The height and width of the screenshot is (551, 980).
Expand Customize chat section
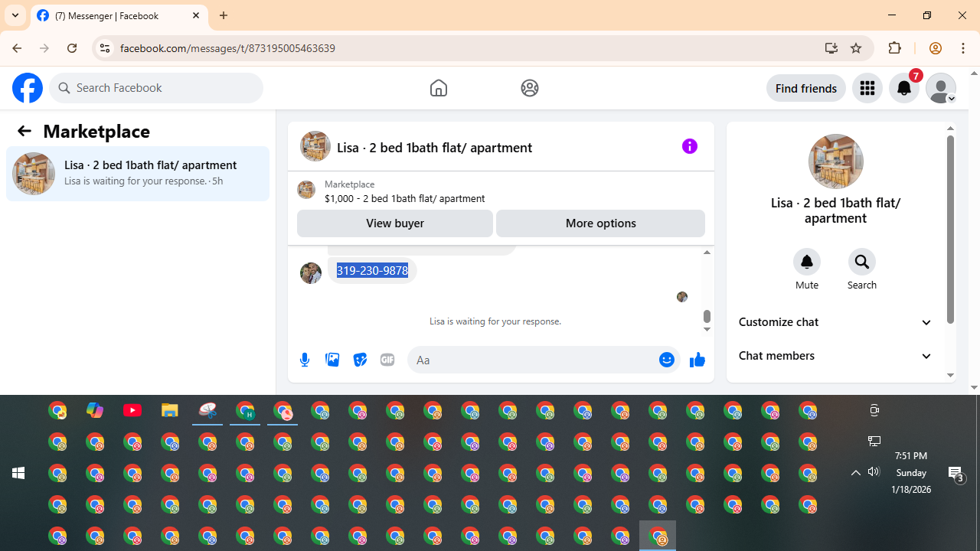[x=835, y=322]
